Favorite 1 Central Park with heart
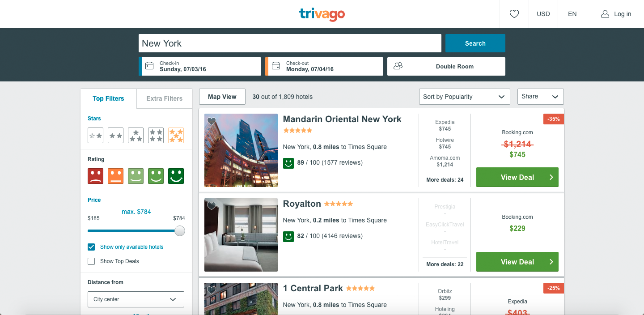Image resolution: width=644 pixels, height=315 pixels. [x=212, y=290]
